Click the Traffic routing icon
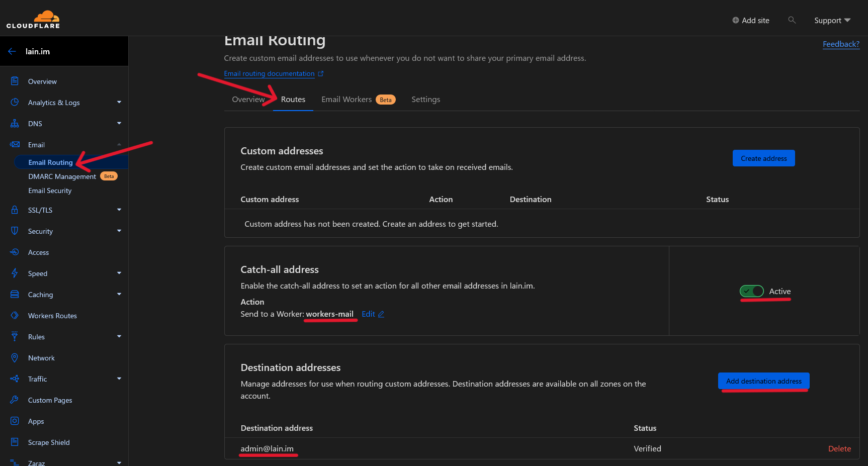Viewport: 868px width, 466px height. click(x=15, y=379)
